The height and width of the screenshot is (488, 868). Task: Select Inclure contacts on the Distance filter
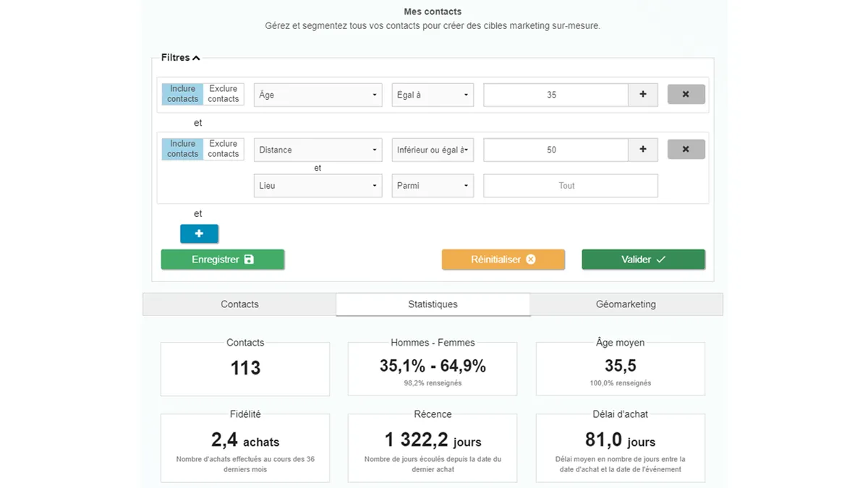(182, 149)
